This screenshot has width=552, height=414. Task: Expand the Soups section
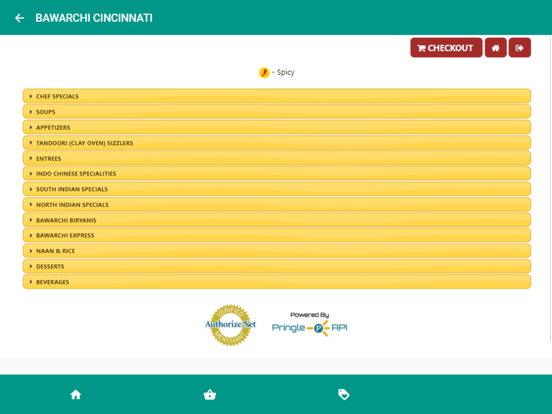(x=277, y=112)
